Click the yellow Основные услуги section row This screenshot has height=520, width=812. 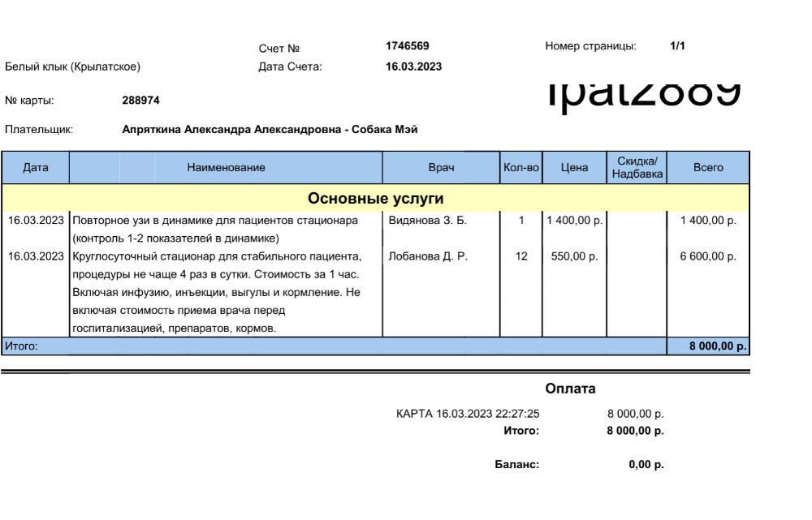click(375, 198)
